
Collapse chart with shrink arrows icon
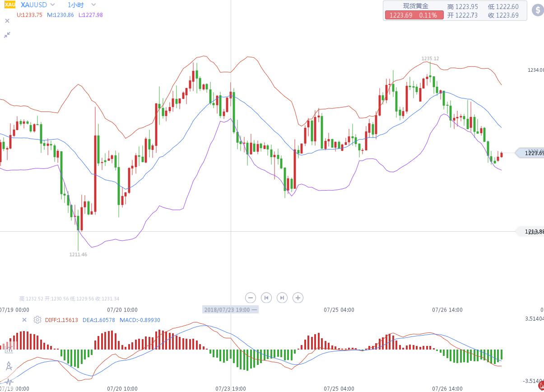tap(7, 35)
